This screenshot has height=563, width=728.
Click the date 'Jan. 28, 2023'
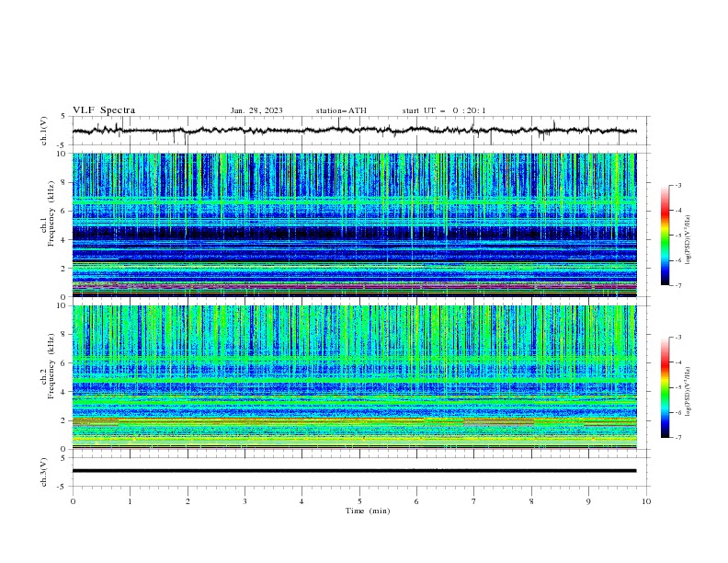pos(256,110)
